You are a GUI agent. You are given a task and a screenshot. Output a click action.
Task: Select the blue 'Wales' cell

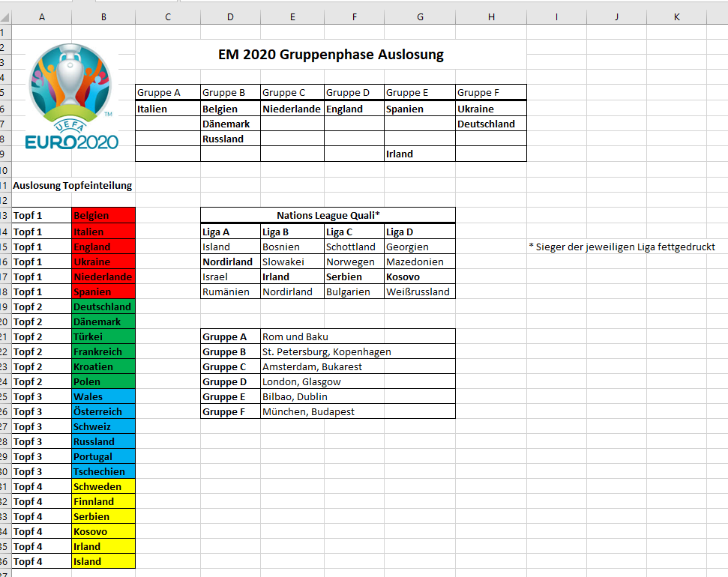103,396
